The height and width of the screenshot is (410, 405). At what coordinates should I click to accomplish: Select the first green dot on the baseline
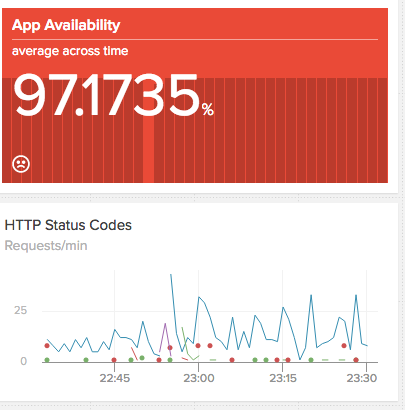(47, 360)
